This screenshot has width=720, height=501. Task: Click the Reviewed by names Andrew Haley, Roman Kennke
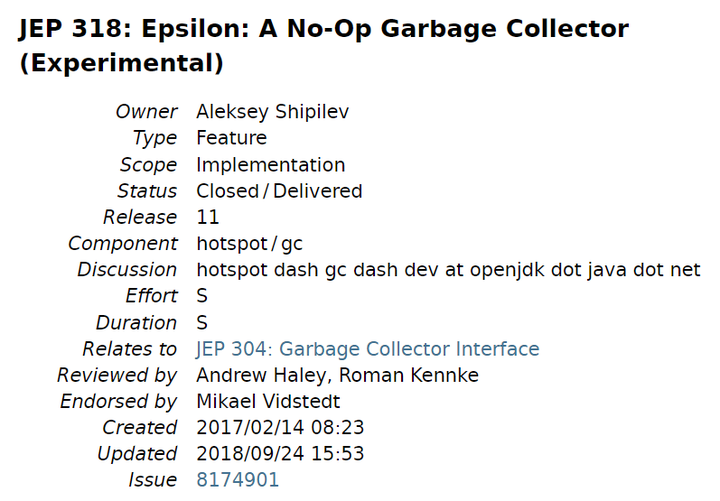click(x=337, y=376)
